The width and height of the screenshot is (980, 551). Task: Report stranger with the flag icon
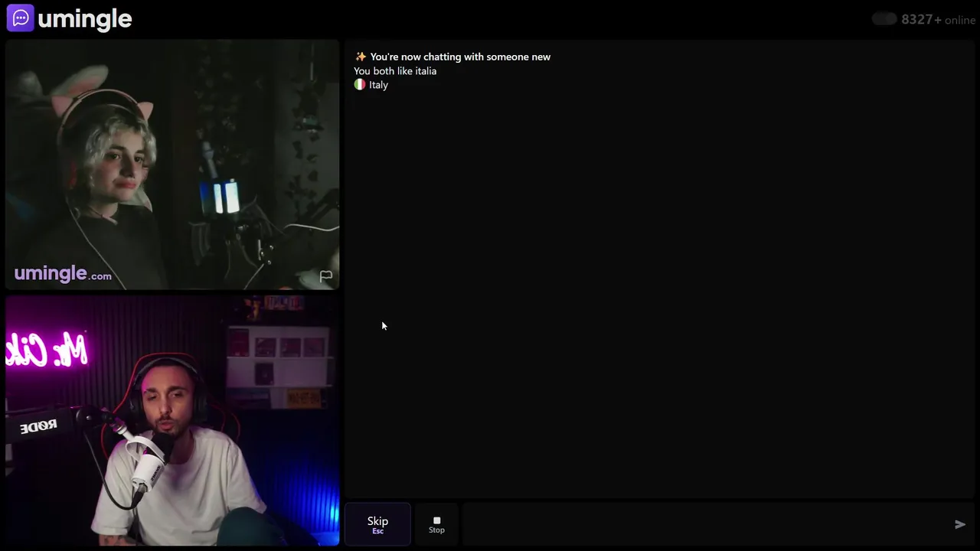[x=326, y=276]
